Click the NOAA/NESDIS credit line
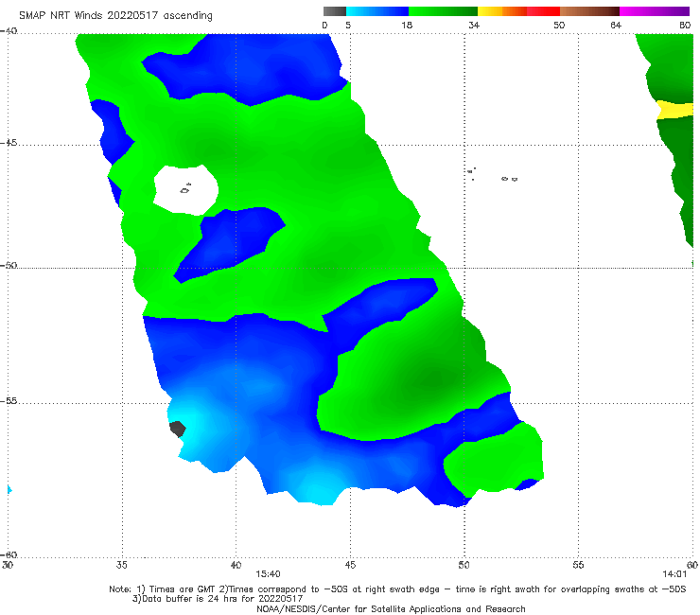This screenshot has height=615, width=700. 391,608
